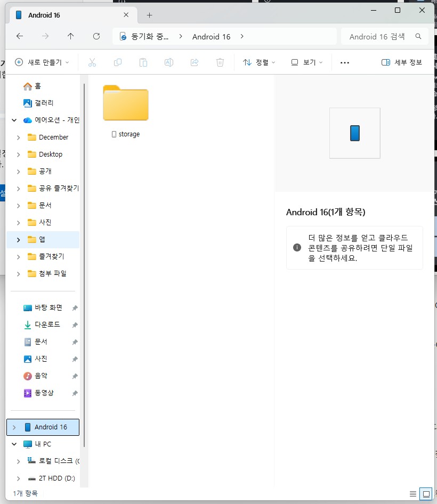437x504 pixels.
Task: Click pin icon next to 음악
Action: coord(75,376)
